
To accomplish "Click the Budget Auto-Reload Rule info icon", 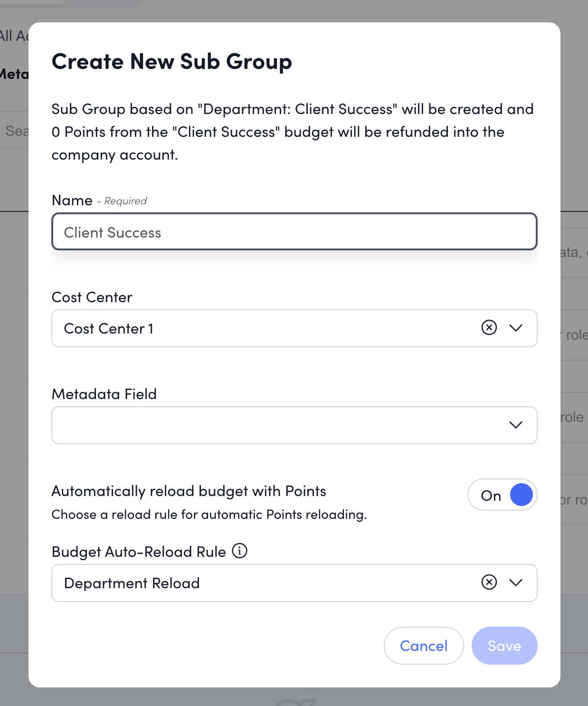I will click(239, 551).
